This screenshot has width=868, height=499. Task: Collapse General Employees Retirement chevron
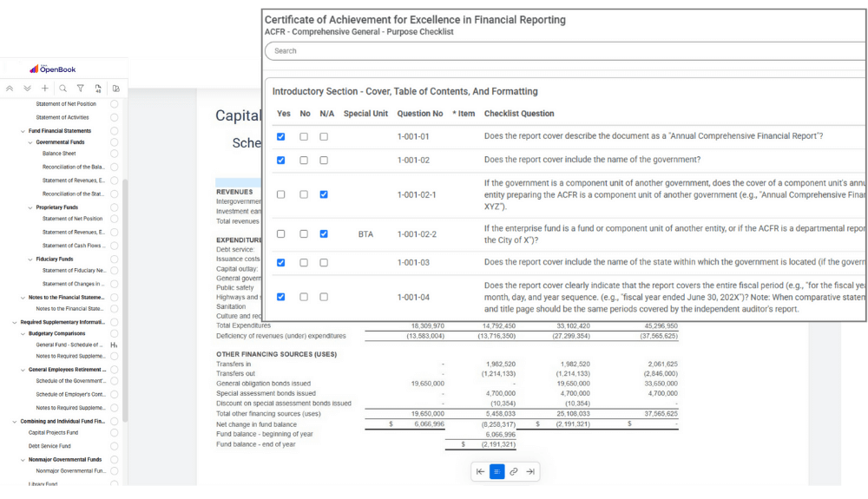coord(23,370)
